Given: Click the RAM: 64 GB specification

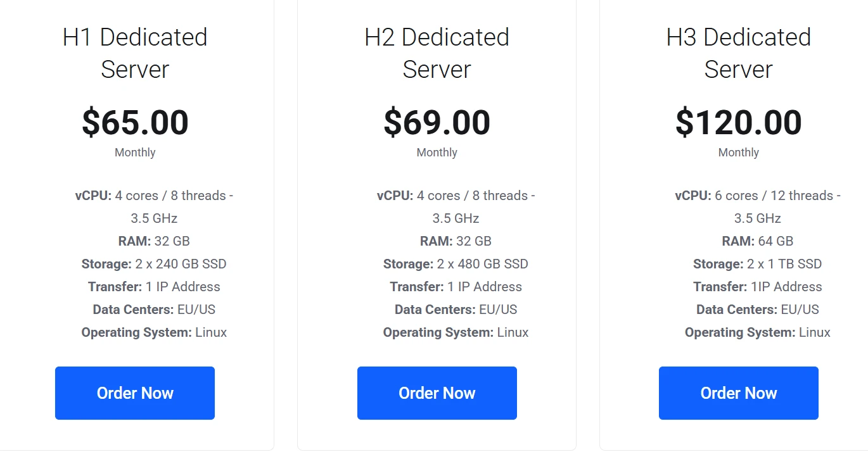Looking at the screenshot, I should tap(757, 241).
